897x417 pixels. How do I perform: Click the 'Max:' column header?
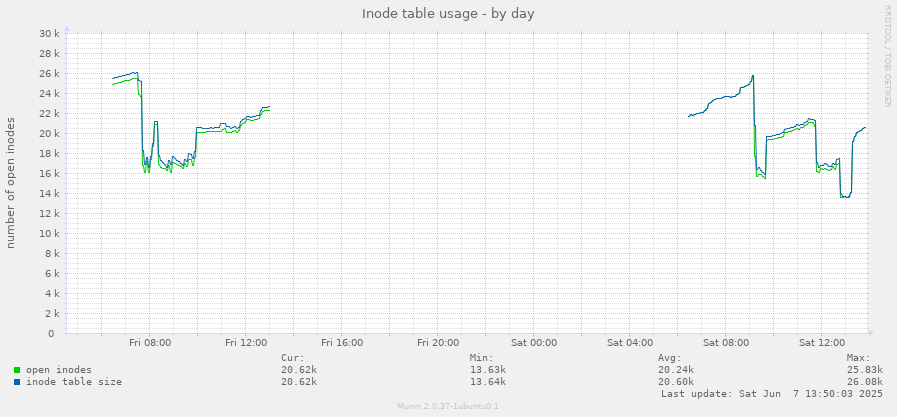(859, 358)
